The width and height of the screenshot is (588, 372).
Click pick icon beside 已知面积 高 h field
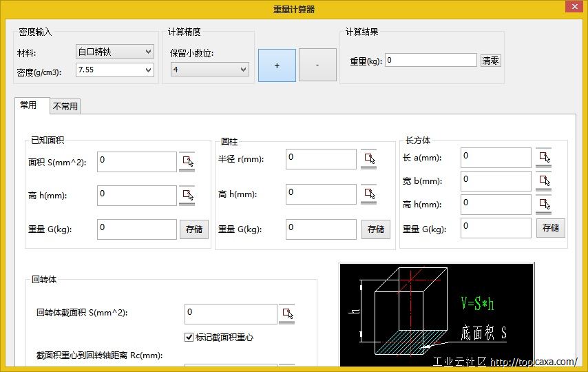point(187,195)
